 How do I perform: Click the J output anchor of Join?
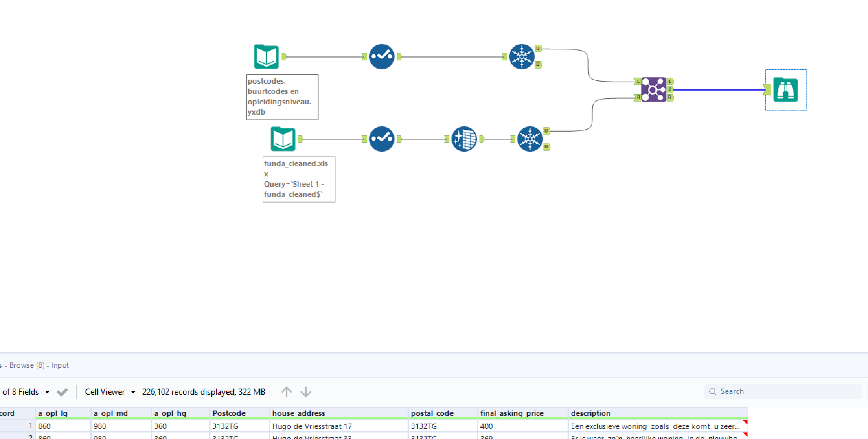tap(670, 89)
